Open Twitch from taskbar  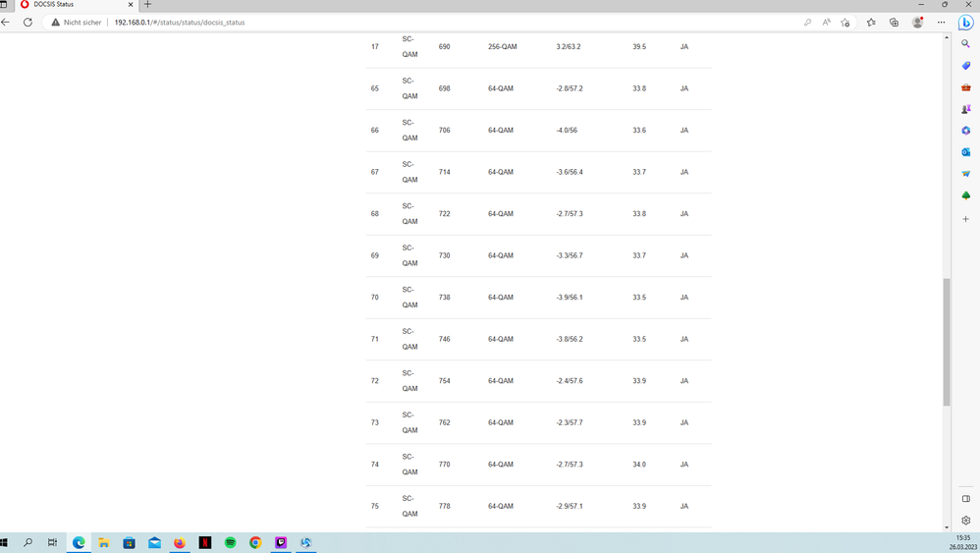coord(281,542)
